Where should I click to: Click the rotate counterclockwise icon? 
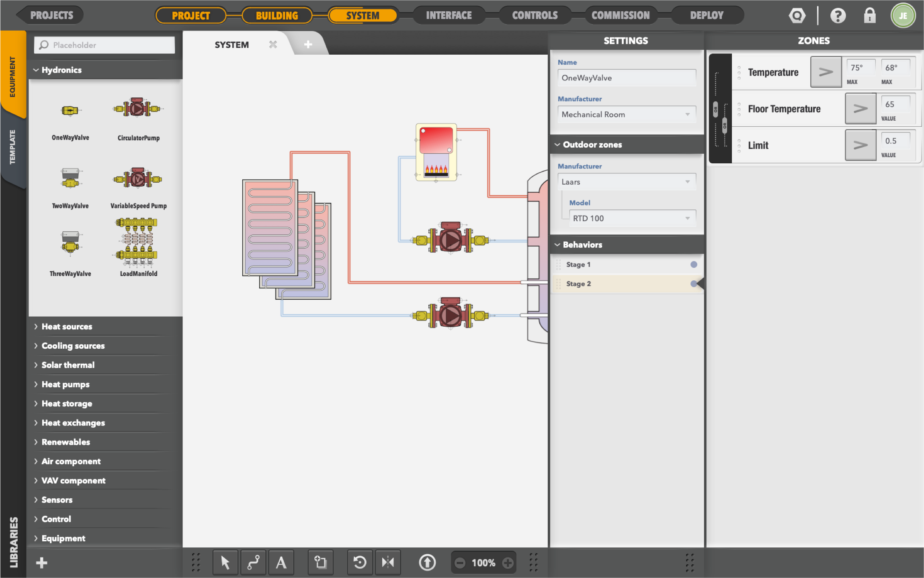[360, 562]
